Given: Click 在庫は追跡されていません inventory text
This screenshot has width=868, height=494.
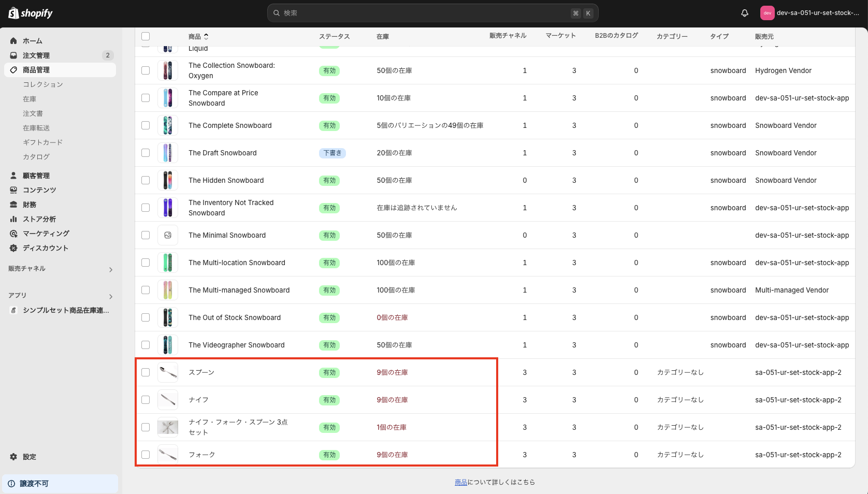Looking at the screenshot, I should click(x=417, y=208).
